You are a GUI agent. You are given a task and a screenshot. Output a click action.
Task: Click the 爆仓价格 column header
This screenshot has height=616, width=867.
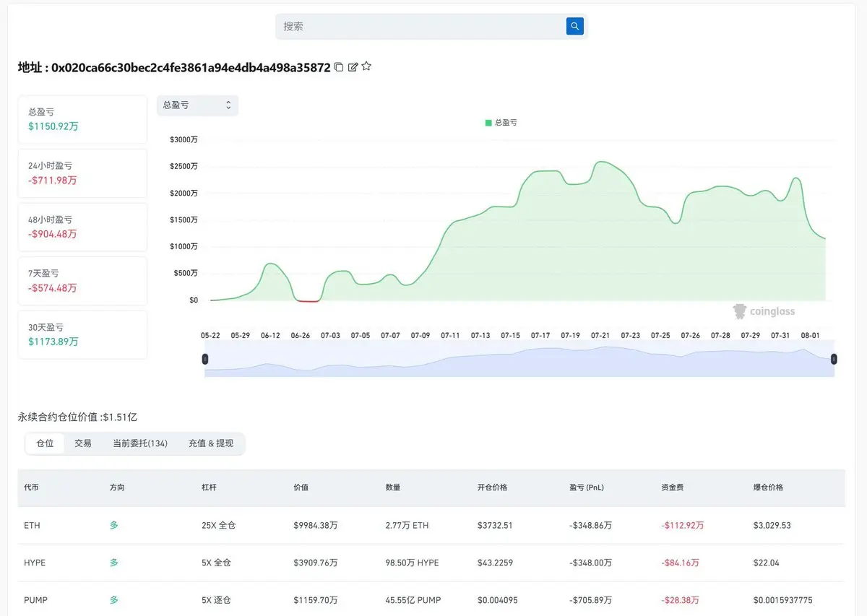coord(768,487)
